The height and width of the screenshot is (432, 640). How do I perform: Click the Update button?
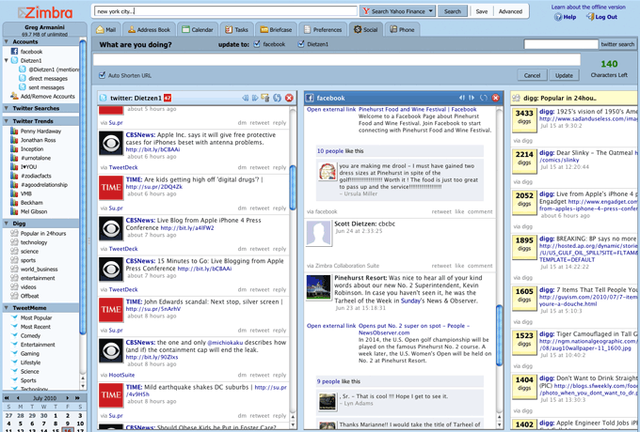[x=564, y=76]
